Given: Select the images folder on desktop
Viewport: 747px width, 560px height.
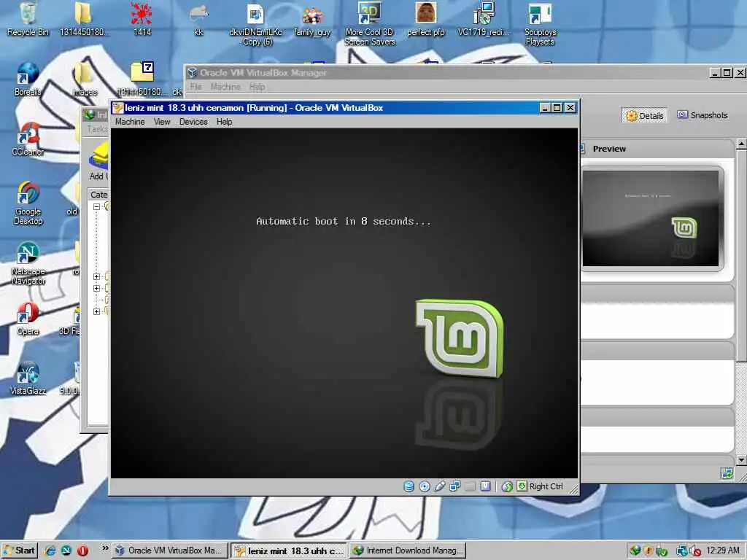Looking at the screenshot, I should pos(85,79).
